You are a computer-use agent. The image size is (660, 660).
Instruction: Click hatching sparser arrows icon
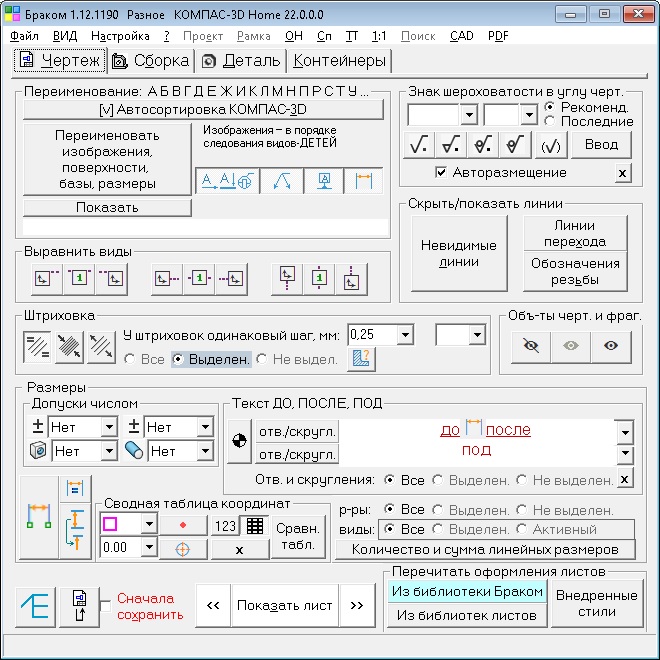tap(101, 347)
